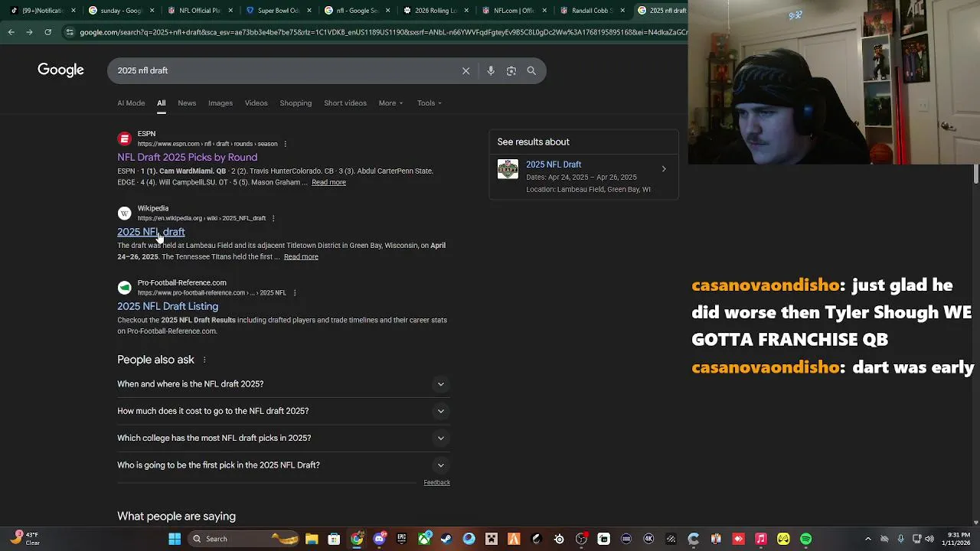
Task: Switch to the News search tab
Action: [187, 103]
